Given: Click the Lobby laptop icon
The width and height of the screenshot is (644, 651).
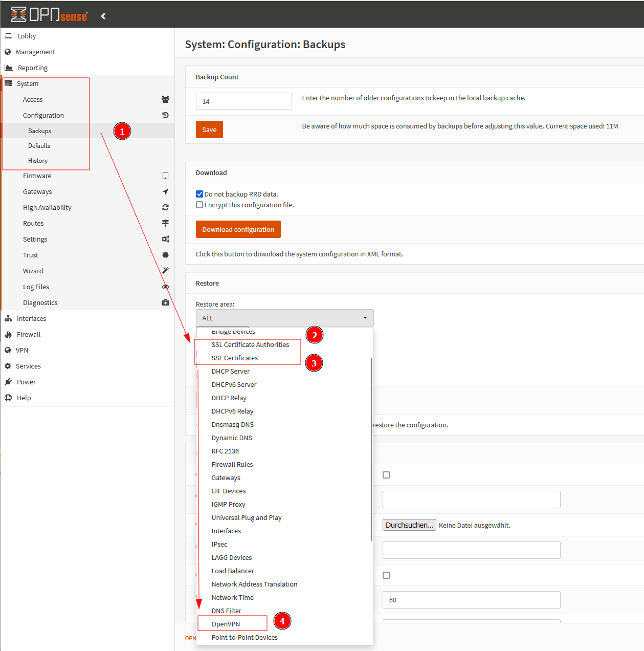Looking at the screenshot, I should click(x=8, y=36).
